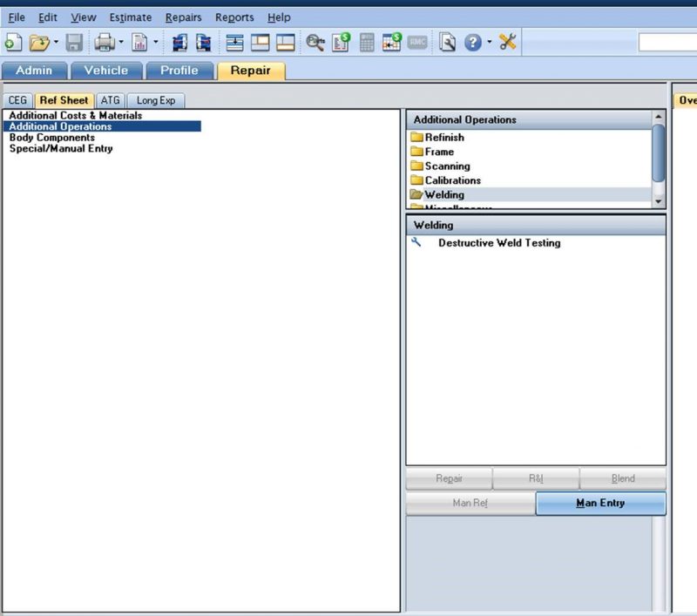Click the open Welding folder icon
Screen dimensions: 697x616
(416, 194)
